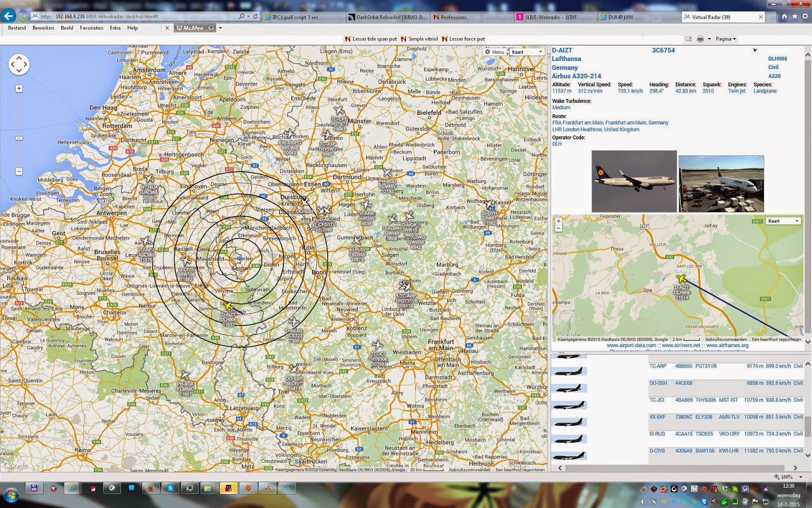This screenshot has height=508, width=812.
Task: Open the browser zoom level dropdown arrow
Action: pos(801,477)
